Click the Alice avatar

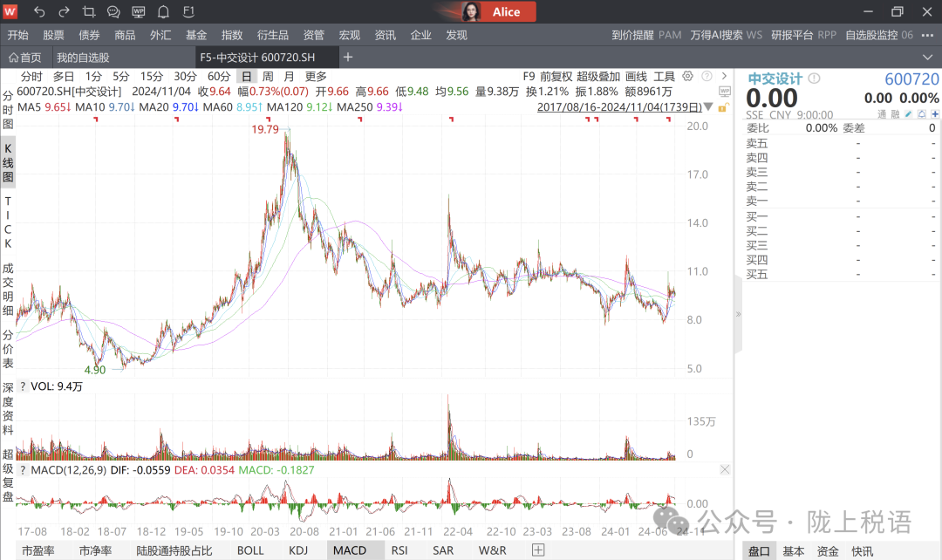(472, 11)
